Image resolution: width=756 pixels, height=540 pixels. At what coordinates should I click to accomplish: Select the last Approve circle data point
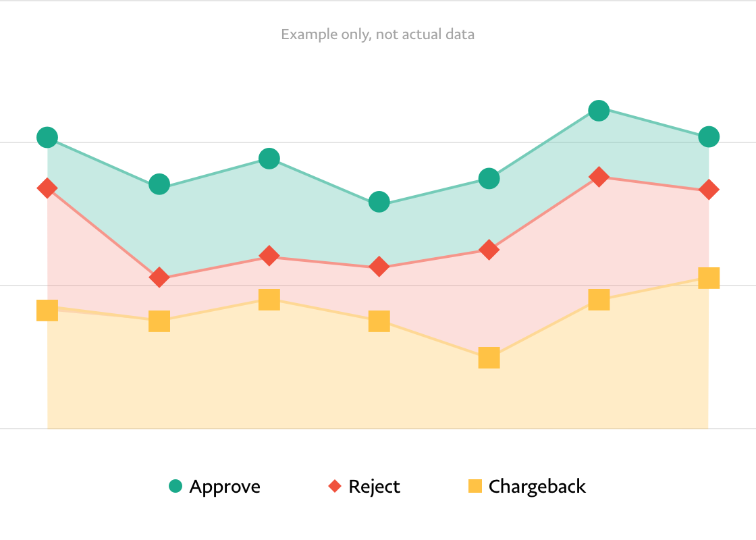pyautogui.click(x=709, y=137)
